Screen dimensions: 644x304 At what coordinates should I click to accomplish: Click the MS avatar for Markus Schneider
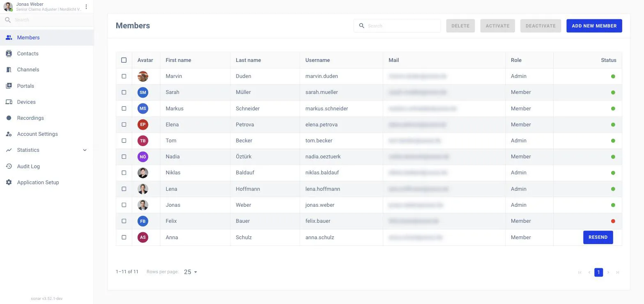143,108
